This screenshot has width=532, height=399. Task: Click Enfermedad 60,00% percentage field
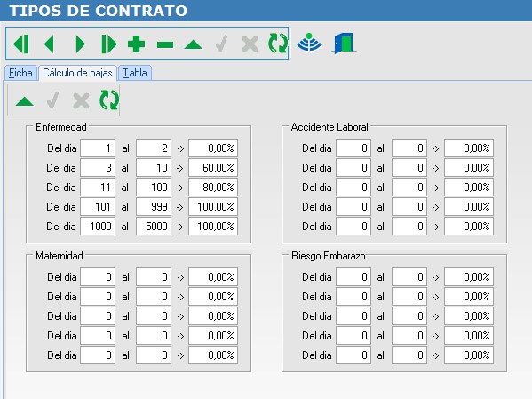click(x=213, y=168)
